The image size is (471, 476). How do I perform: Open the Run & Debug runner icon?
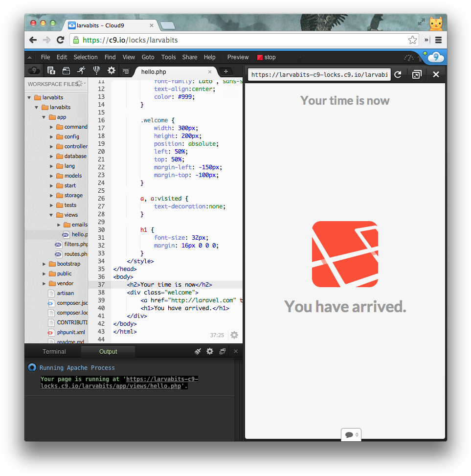pyautogui.click(x=81, y=71)
